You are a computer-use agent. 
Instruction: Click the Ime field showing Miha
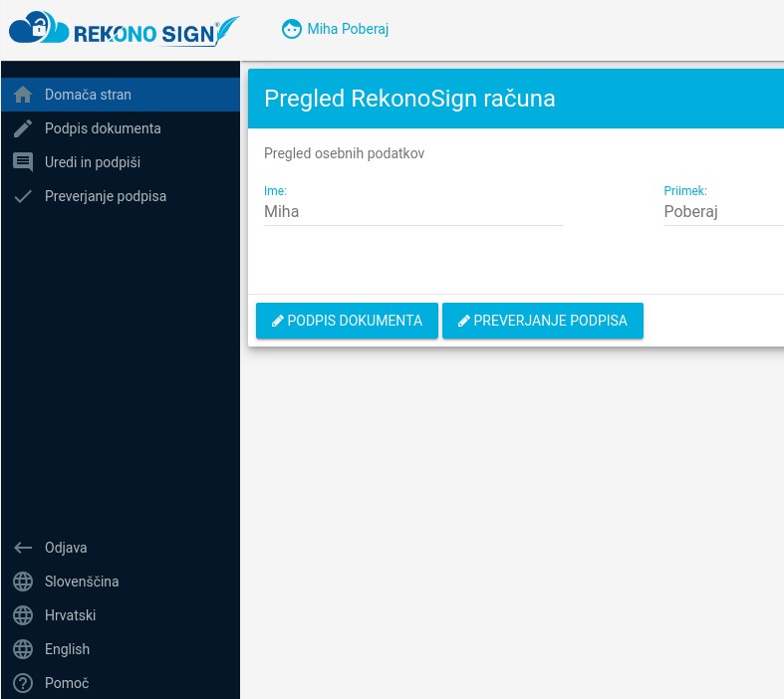pyautogui.click(x=413, y=212)
